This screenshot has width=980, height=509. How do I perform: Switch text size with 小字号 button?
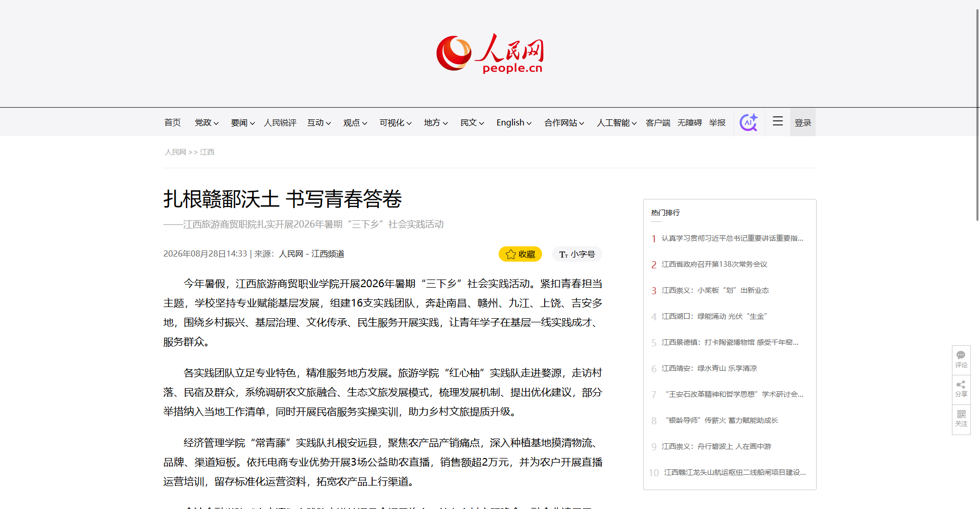coord(577,254)
